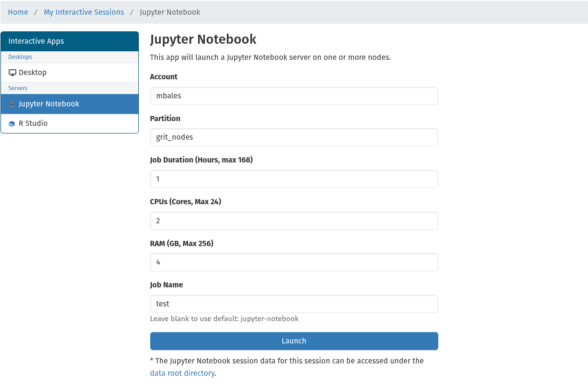Image resolution: width=588 pixels, height=390 pixels.
Task: Click the Partition field label
Action: click(165, 119)
